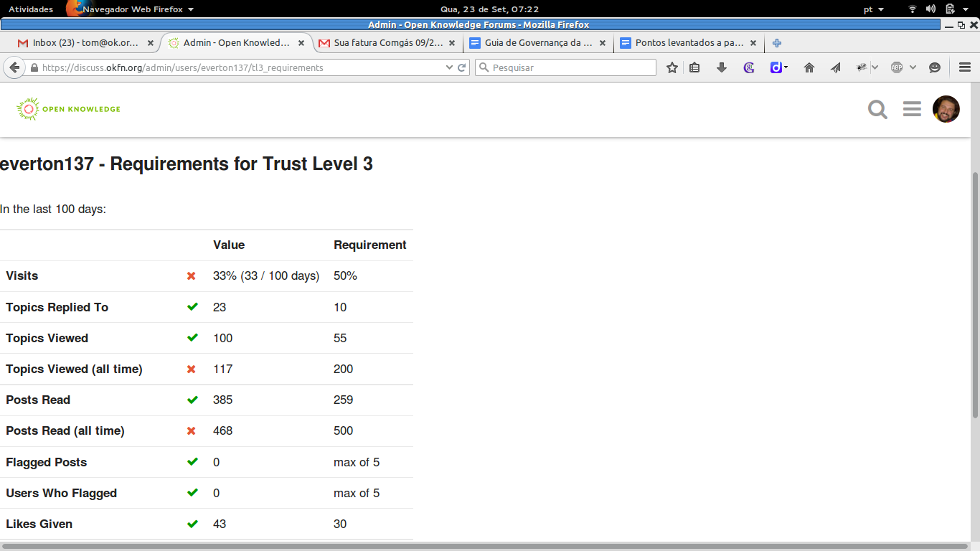Click the user avatar in forum header
The width and height of the screenshot is (980, 551).
pos(946,109)
